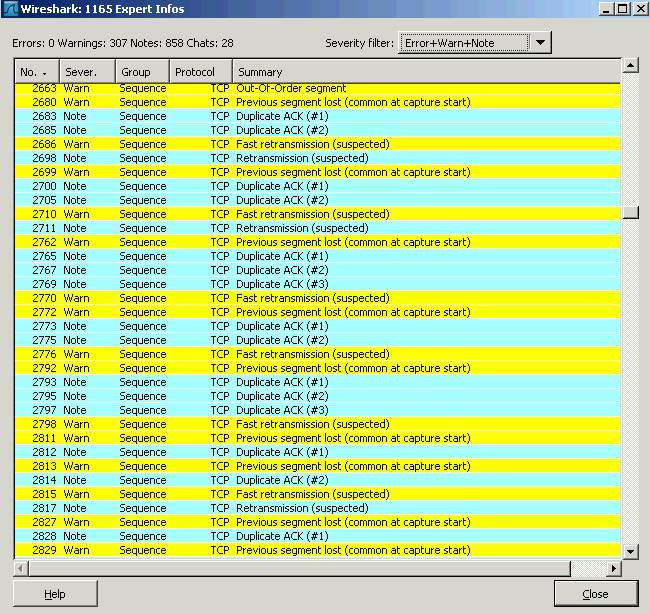Sort by the Sever. column header
Viewport: 650px width, 614px height.
87,72
